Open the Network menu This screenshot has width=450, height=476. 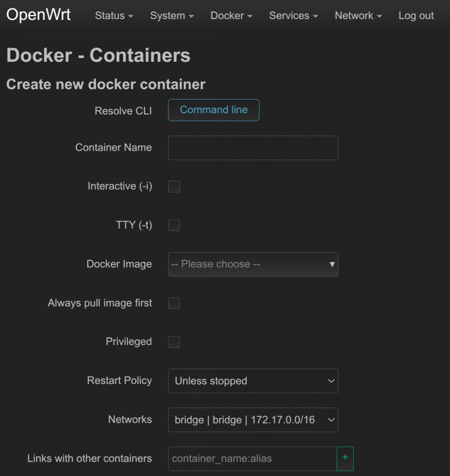[x=358, y=15]
